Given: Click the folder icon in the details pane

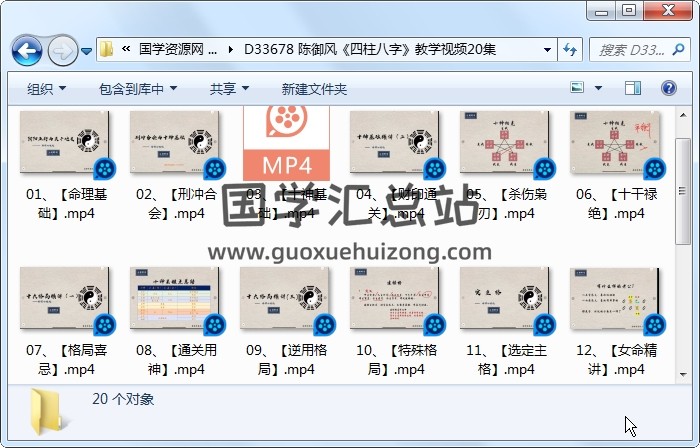Looking at the screenshot, I should click(46, 410).
